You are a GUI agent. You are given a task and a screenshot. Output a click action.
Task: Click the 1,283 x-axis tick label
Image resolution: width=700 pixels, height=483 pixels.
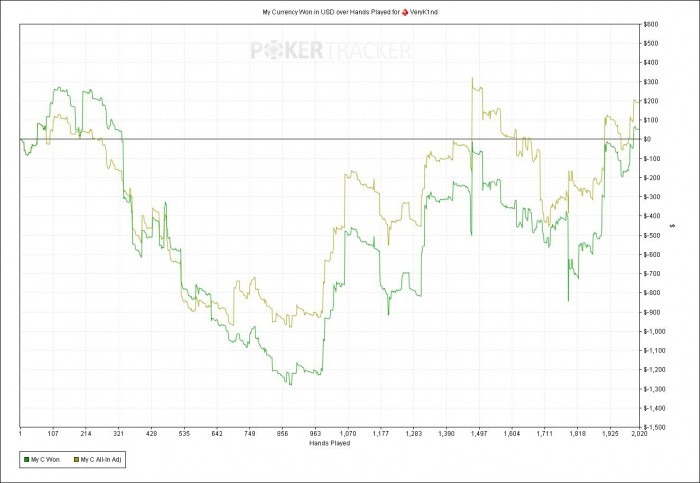coord(414,433)
